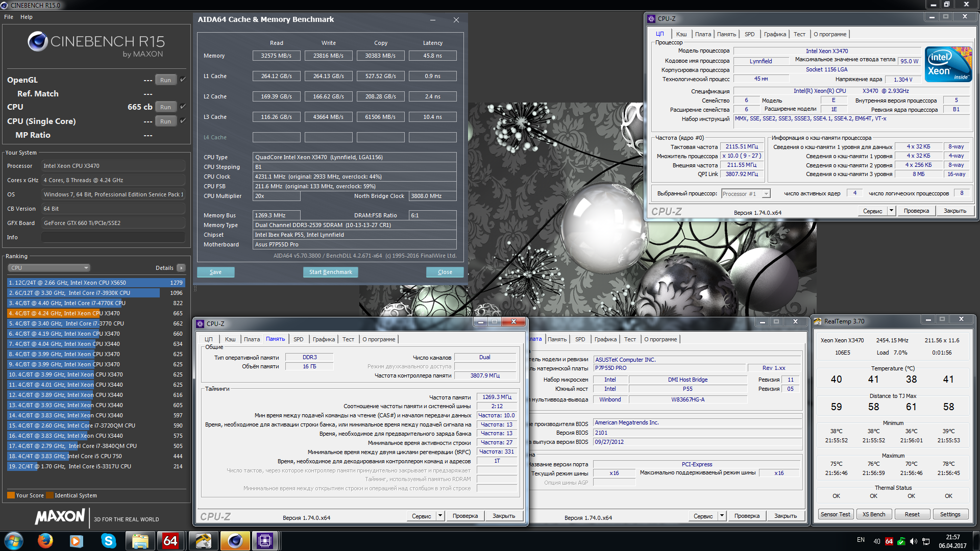Viewport: 980px width, 551px height.
Task: Click the Cinebench Info input field
Action: pos(113,237)
